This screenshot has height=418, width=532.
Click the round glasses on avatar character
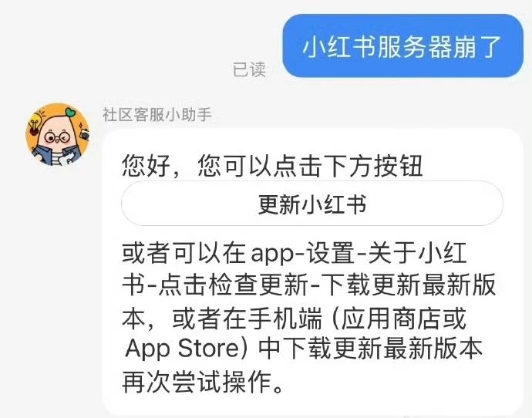click(57, 138)
